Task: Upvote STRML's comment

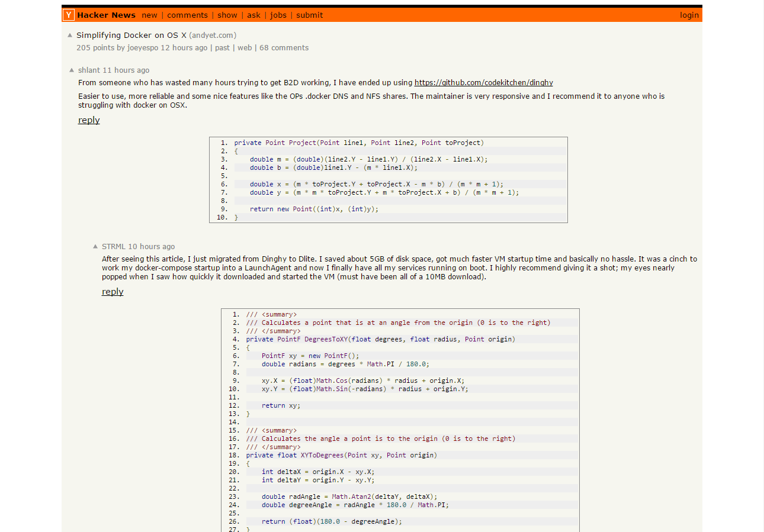Action: tap(95, 246)
